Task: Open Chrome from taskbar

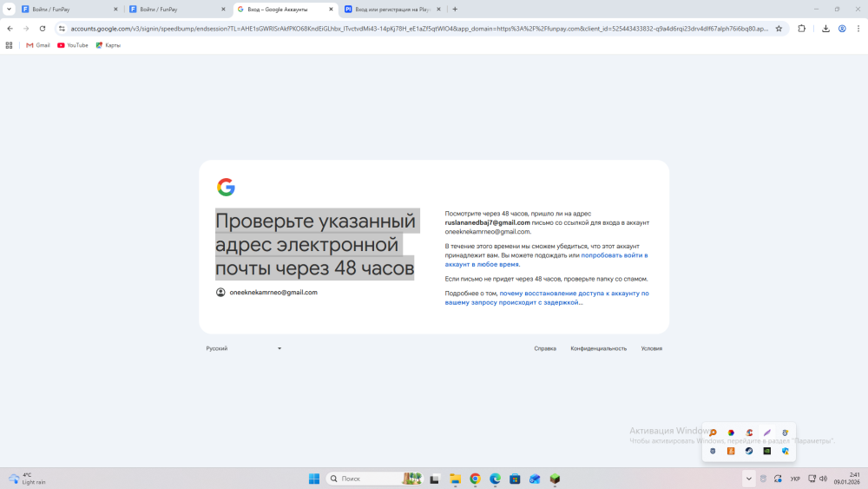Action: click(x=475, y=479)
